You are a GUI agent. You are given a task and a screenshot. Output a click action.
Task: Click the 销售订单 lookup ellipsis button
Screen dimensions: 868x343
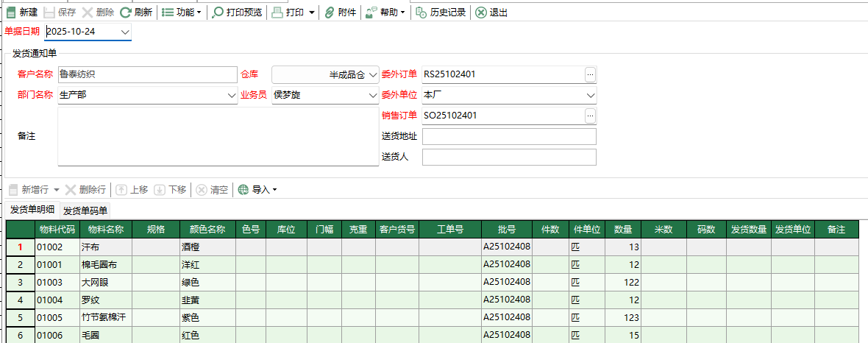point(590,116)
